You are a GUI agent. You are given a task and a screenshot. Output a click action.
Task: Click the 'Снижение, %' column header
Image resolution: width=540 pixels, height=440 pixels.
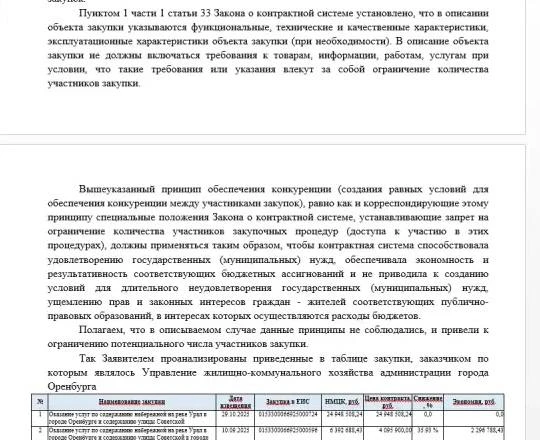click(x=428, y=401)
